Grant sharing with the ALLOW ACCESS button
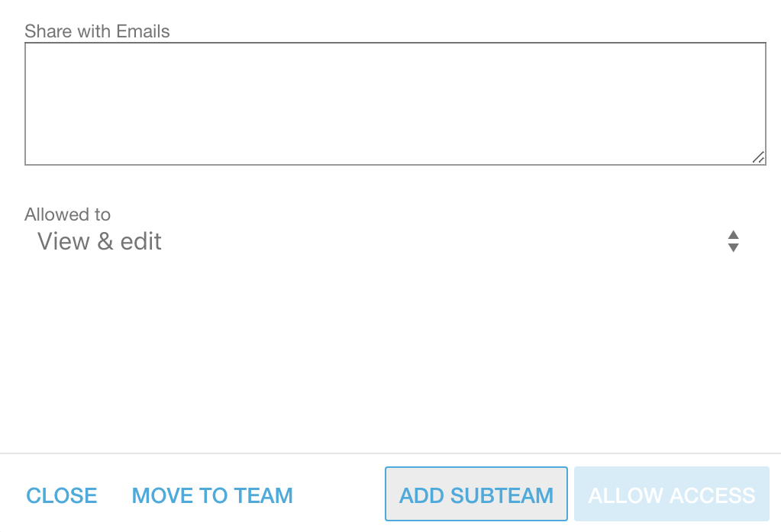 [672, 494]
